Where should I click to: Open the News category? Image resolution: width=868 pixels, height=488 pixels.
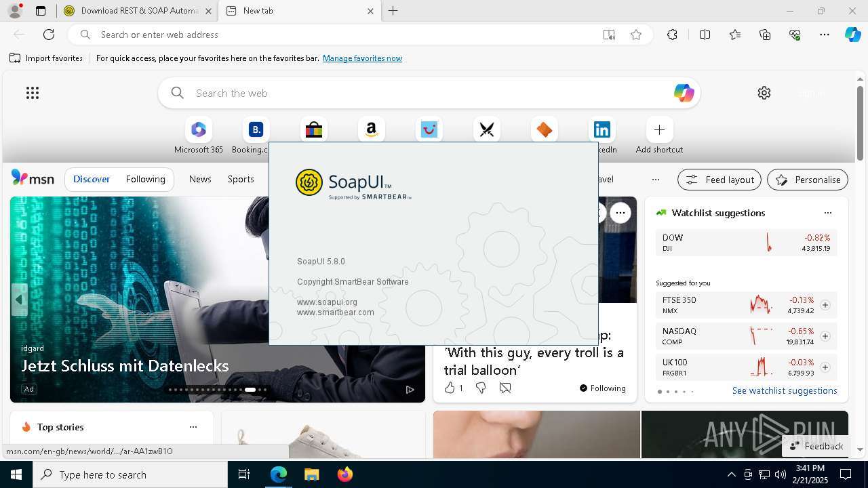pyautogui.click(x=200, y=179)
